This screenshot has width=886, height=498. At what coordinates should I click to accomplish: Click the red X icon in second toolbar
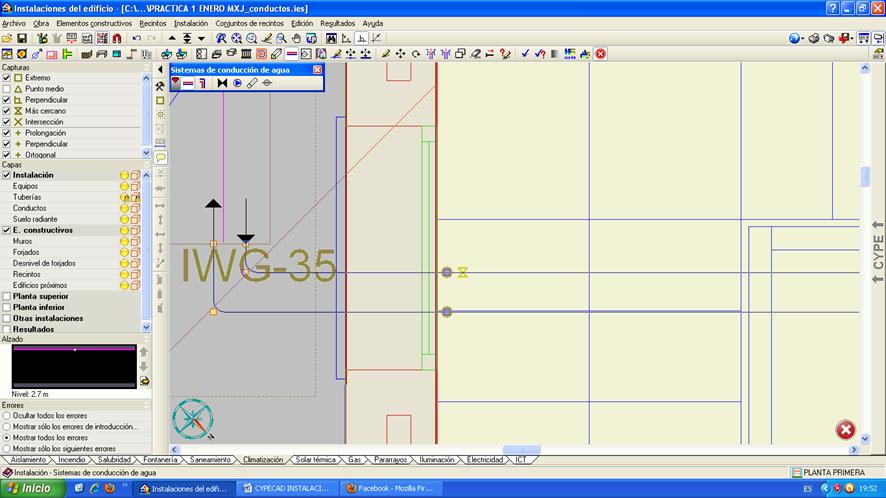pos(600,53)
